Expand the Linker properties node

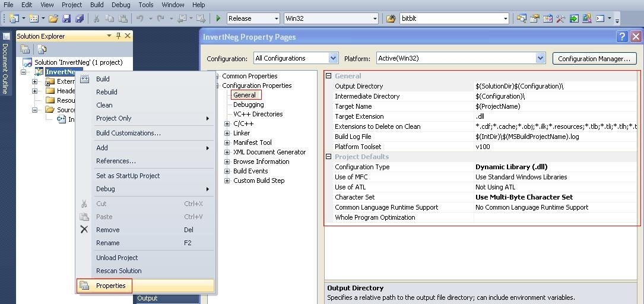pos(227,133)
